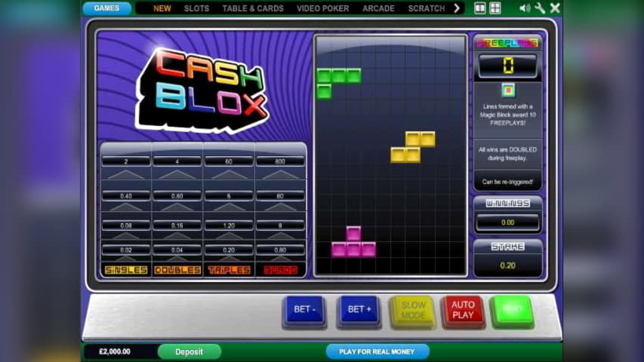Click the FREEPLAYS rainbow header

(508, 43)
